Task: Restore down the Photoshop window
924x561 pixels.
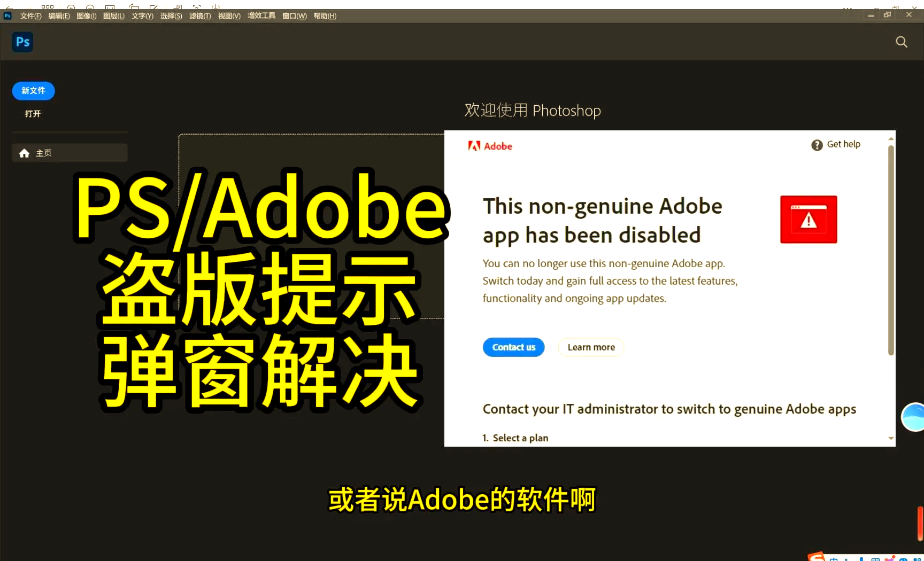Action: click(x=888, y=15)
